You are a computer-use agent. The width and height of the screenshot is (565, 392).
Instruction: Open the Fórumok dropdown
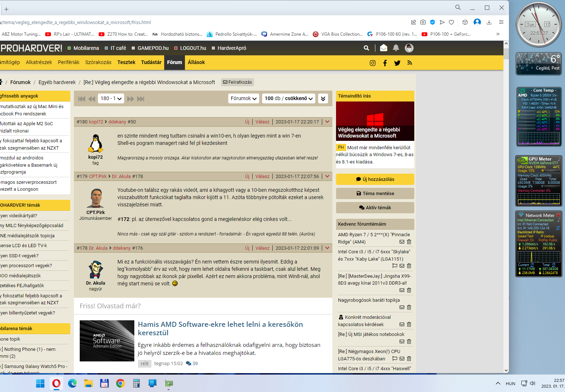244,99
